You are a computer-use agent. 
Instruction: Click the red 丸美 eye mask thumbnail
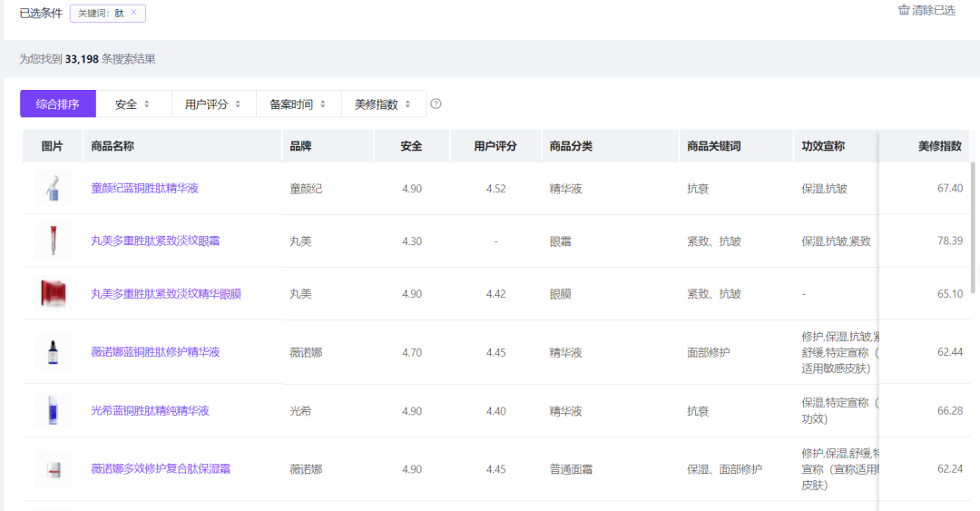coord(53,294)
